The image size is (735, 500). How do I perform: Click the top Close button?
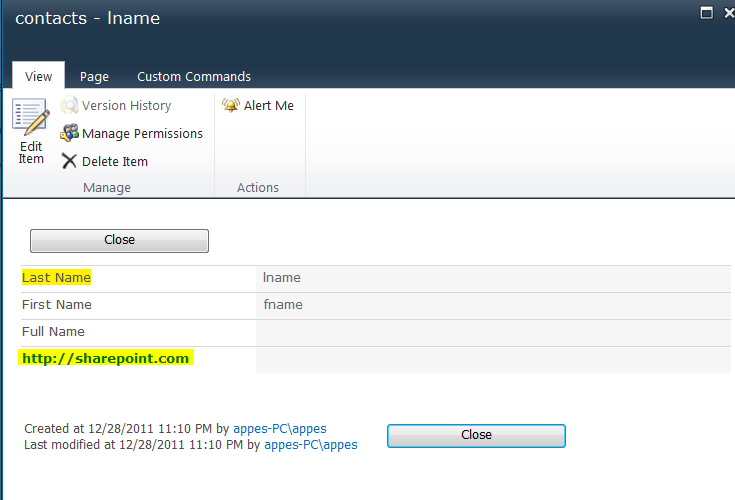120,240
